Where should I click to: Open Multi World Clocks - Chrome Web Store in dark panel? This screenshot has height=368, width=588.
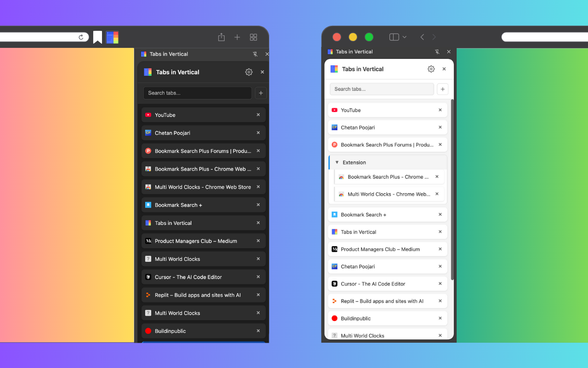204,187
